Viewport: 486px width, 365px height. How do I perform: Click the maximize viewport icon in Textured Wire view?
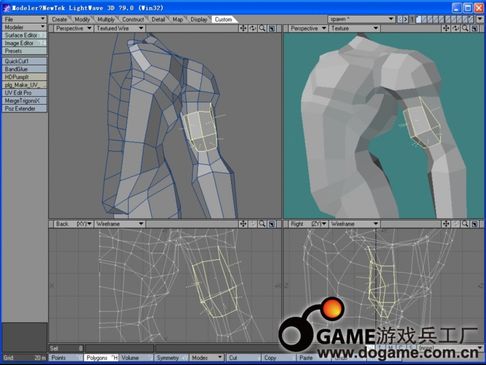point(272,28)
